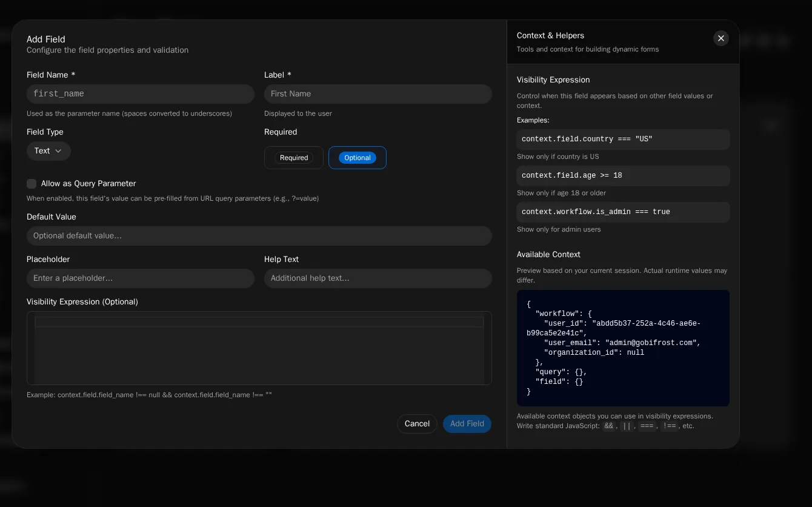The width and height of the screenshot is (812, 507).
Task: Click the Field Name input
Action: tap(140, 94)
